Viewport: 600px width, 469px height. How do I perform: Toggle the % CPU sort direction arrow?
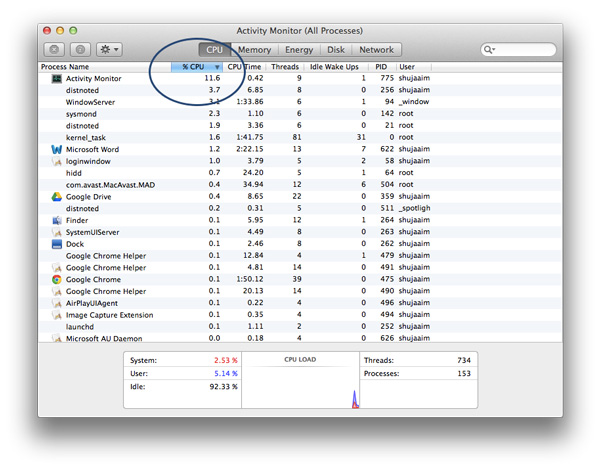[x=217, y=67]
